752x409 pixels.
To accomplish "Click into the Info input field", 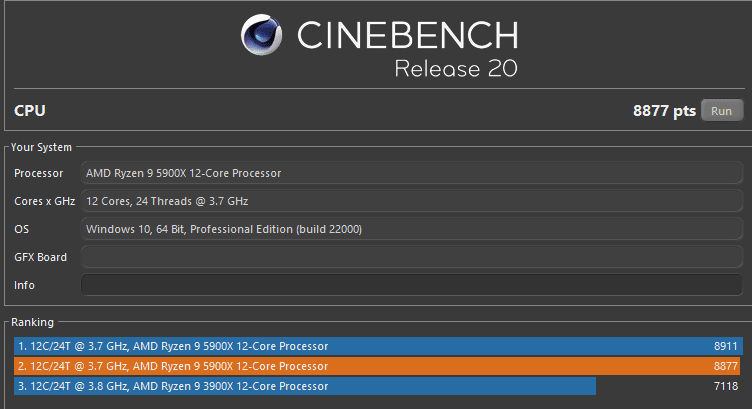I will tap(411, 286).
